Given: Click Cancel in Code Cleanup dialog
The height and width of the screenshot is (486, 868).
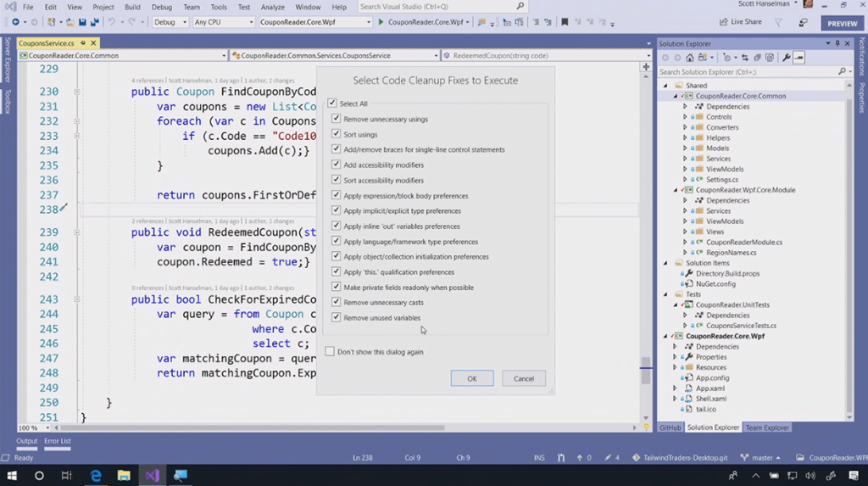Looking at the screenshot, I should [523, 378].
